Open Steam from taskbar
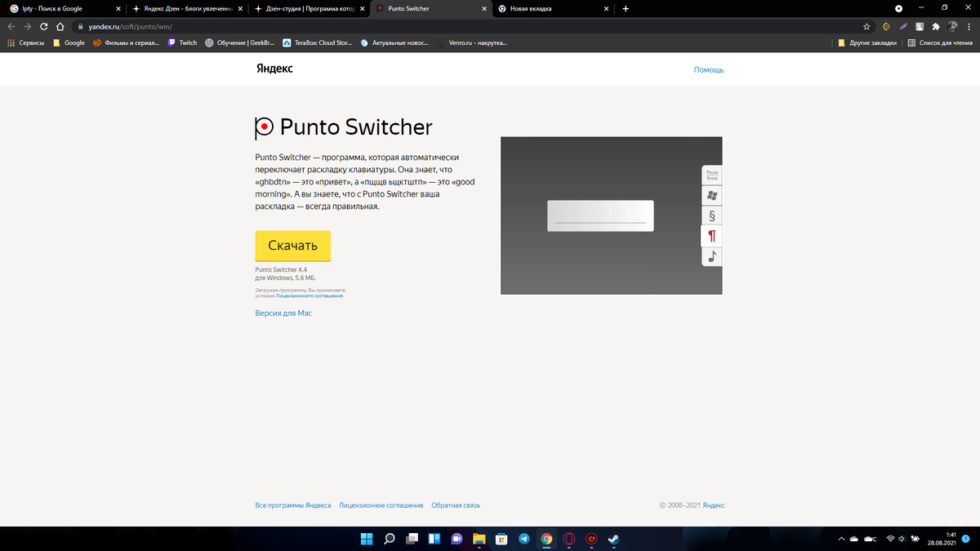Image resolution: width=980 pixels, height=551 pixels. tap(613, 539)
